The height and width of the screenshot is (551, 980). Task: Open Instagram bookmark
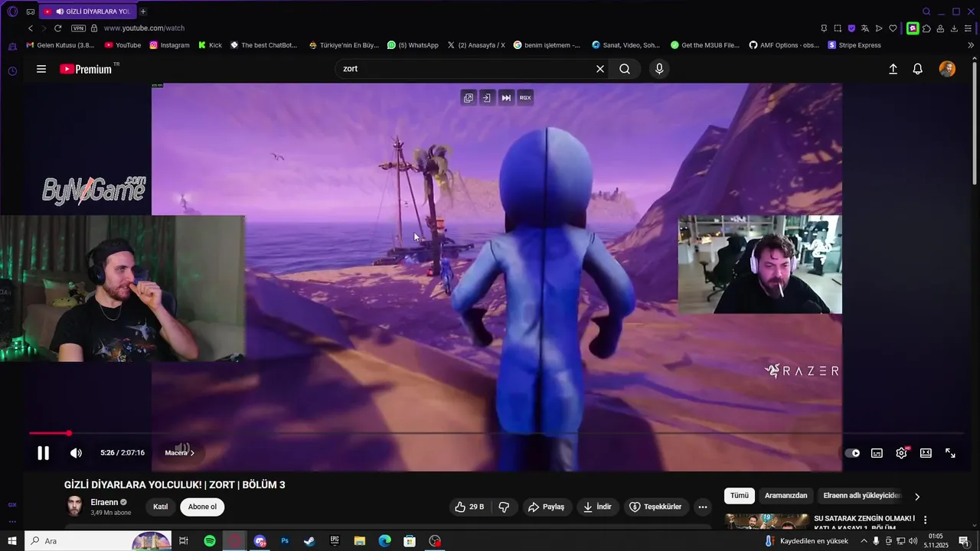pos(169,45)
